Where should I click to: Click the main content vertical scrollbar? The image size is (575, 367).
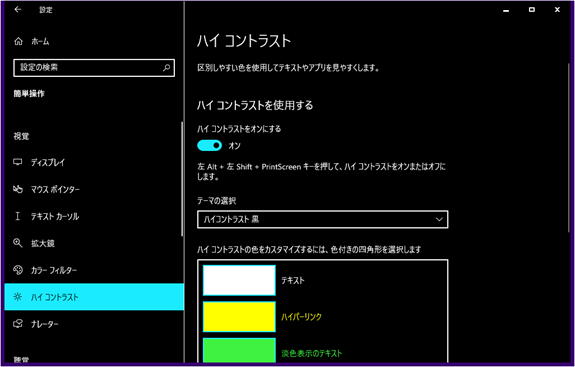pos(569,147)
